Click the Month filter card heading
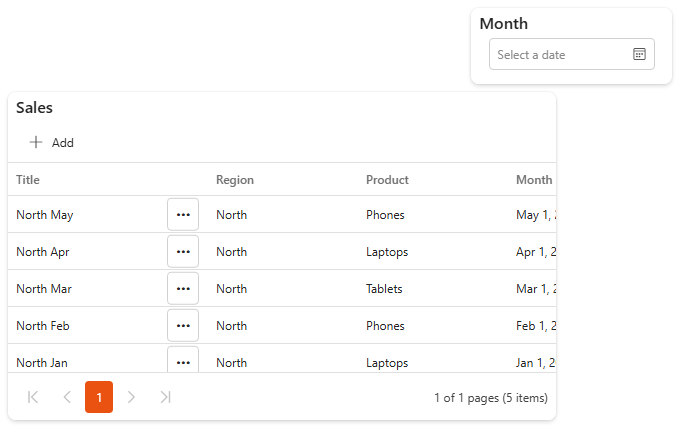Viewport: 679px width, 428px height. pos(504,23)
